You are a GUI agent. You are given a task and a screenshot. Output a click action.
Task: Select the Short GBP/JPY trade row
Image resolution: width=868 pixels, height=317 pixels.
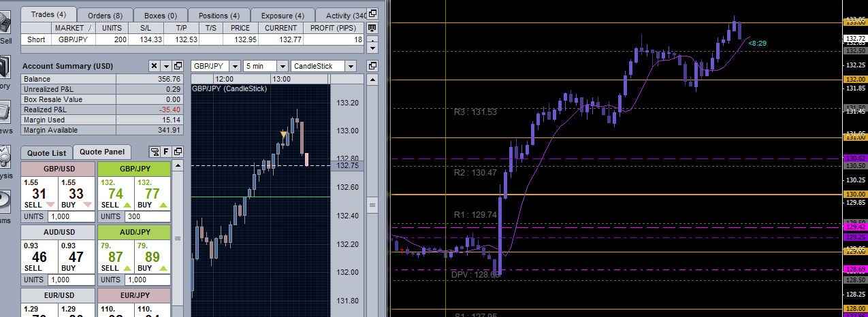(193, 40)
